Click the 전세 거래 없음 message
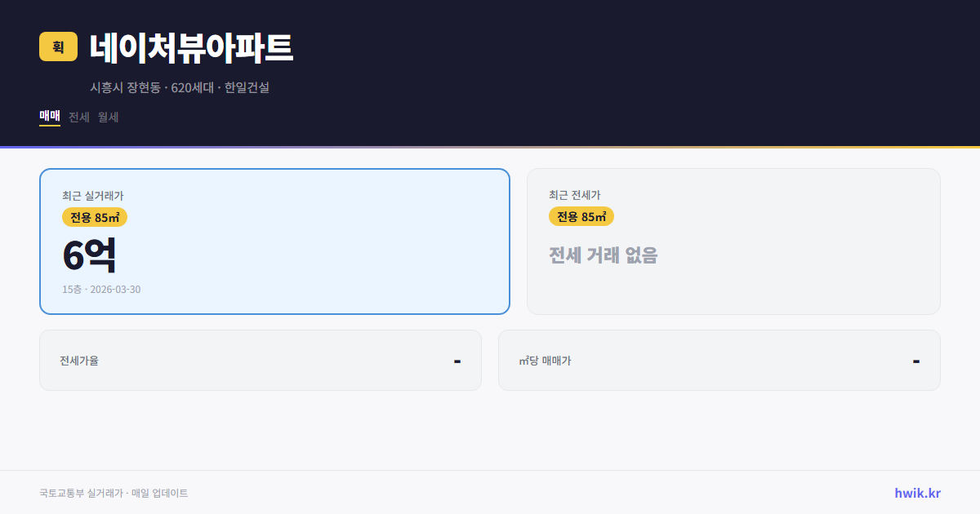The height and width of the screenshot is (514, 980). 604,256
